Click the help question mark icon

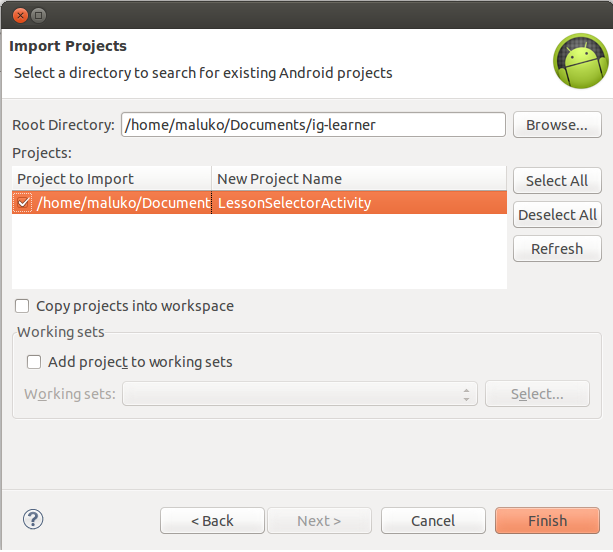[33, 520]
